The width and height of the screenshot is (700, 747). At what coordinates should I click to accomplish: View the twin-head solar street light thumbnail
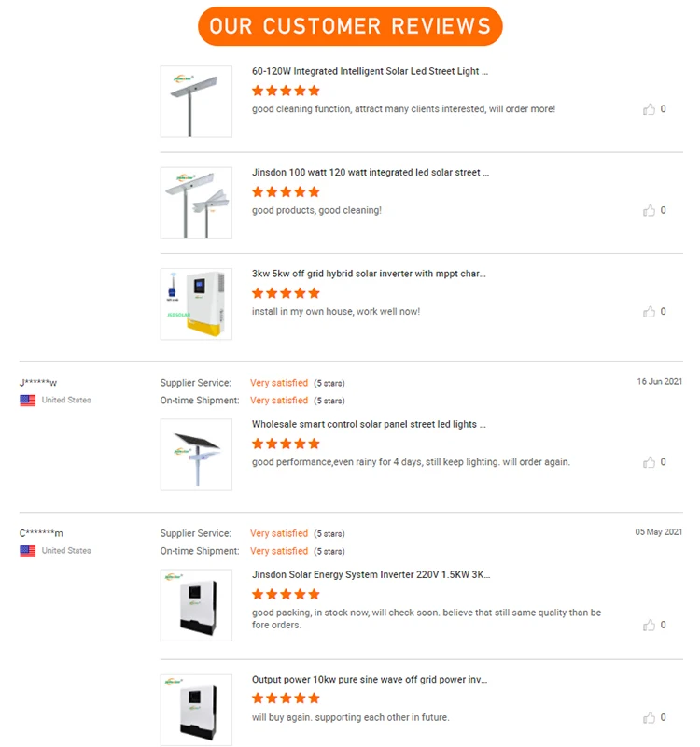[196, 203]
